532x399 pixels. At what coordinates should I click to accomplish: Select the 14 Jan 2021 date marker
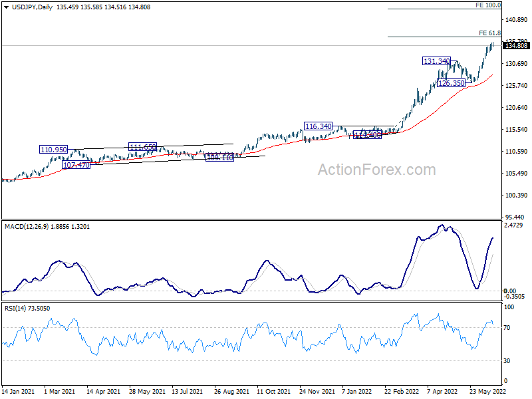[x=18, y=391]
